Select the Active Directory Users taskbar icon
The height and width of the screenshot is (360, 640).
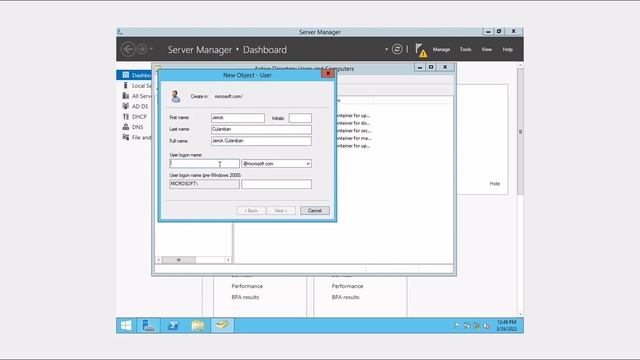click(222, 325)
